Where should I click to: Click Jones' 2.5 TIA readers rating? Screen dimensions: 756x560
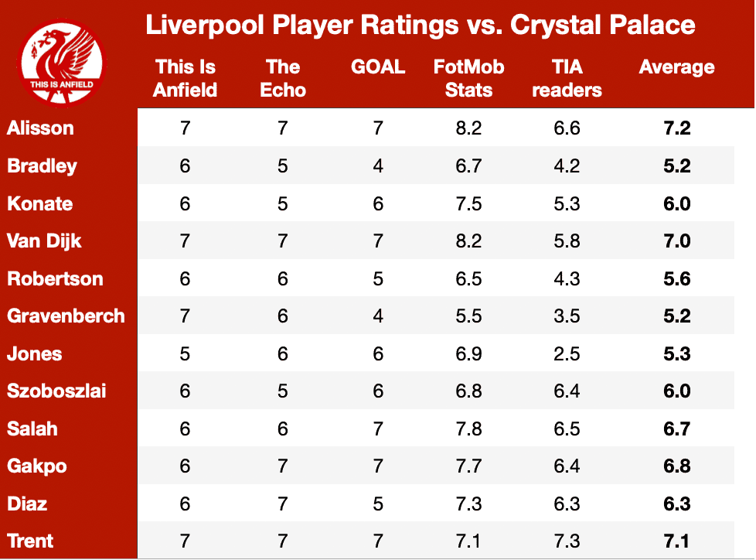567,354
